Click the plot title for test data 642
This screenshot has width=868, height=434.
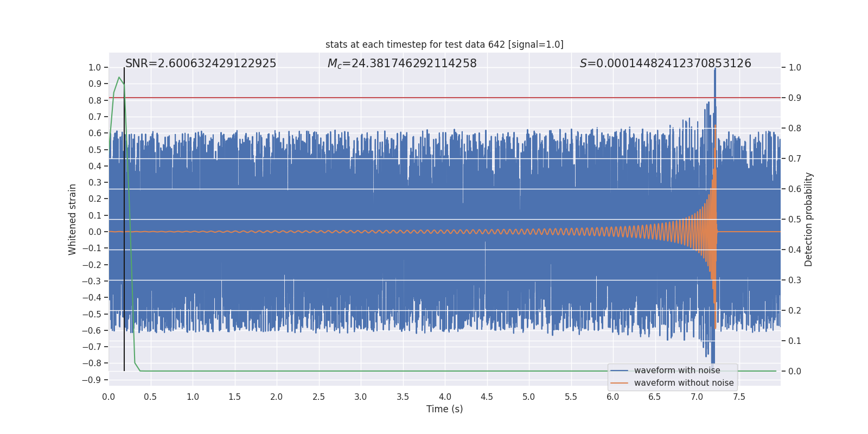[444, 44]
